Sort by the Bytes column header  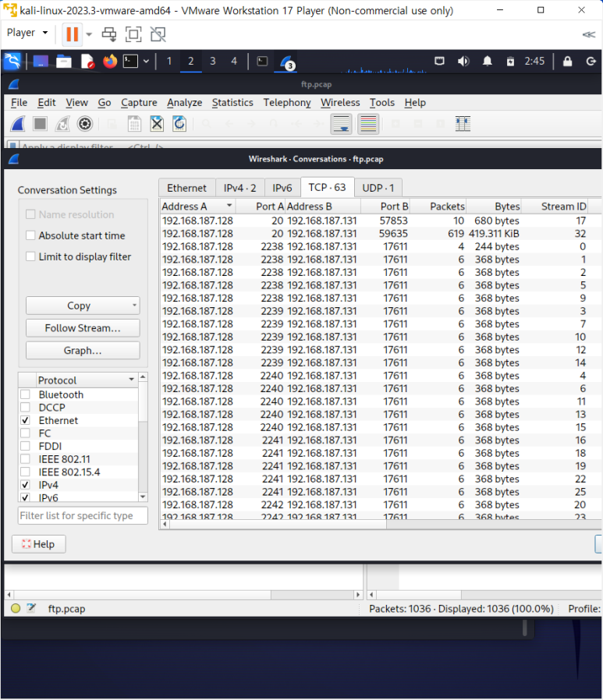tap(494, 207)
